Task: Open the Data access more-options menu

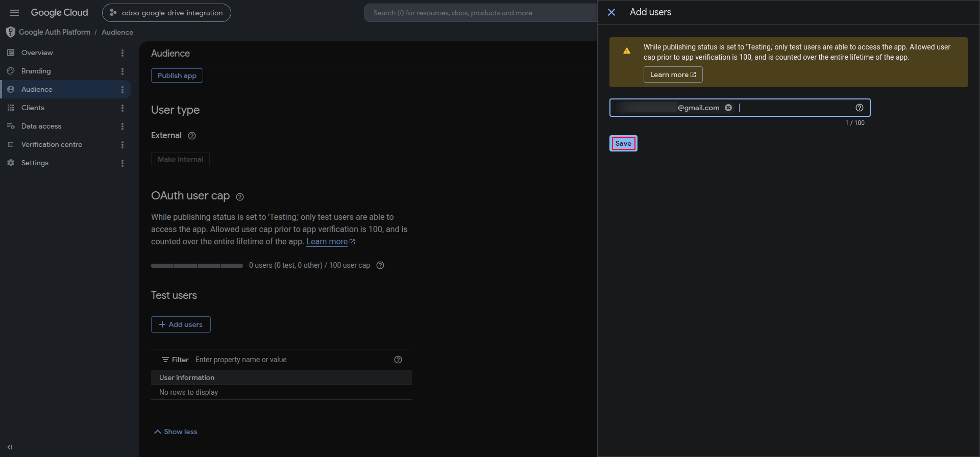Action: click(122, 126)
